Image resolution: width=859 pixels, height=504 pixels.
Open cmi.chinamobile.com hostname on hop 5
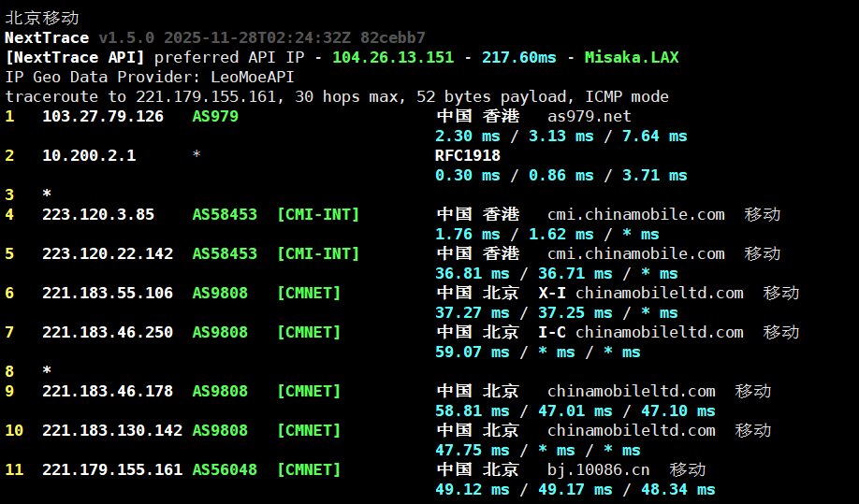(636, 253)
